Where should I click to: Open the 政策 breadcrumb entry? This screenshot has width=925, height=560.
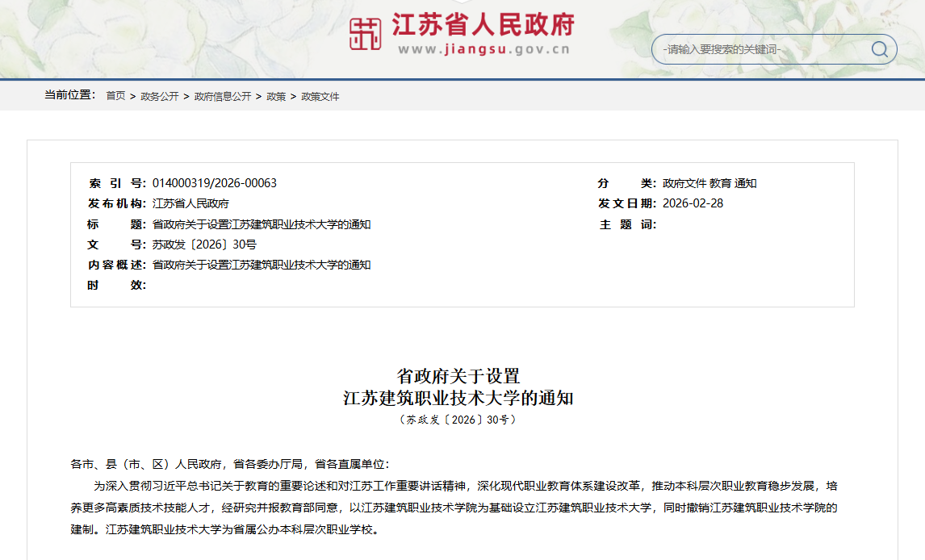tap(277, 95)
